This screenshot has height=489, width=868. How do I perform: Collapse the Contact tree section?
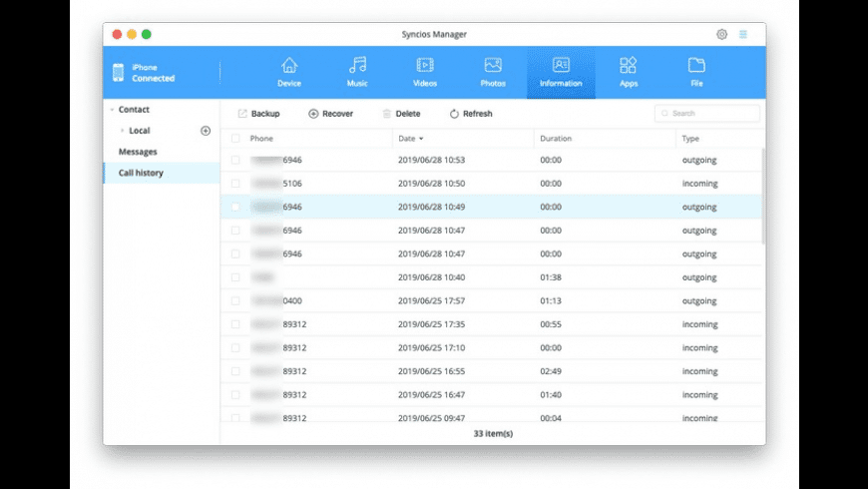[112, 110]
